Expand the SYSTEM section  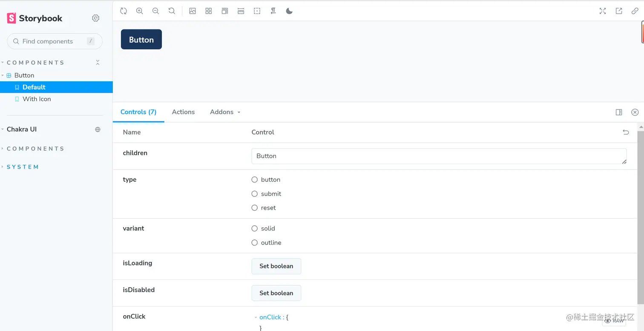click(20, 167)
